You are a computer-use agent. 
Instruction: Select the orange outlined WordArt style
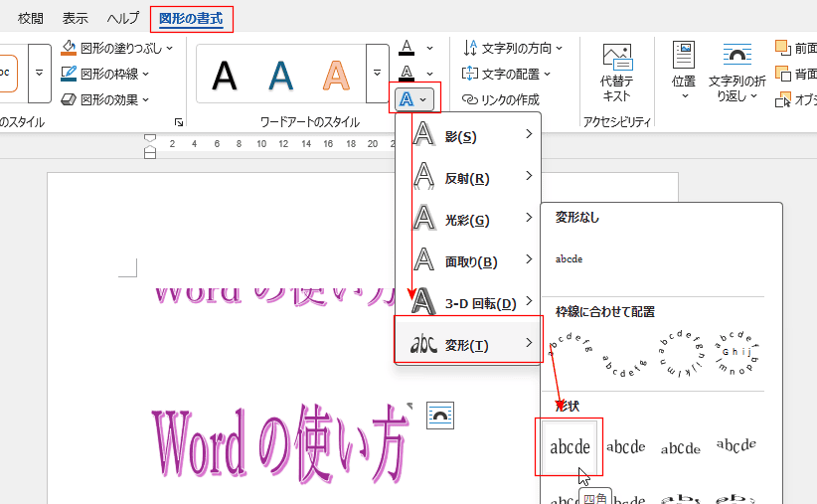tap(338, 75)
